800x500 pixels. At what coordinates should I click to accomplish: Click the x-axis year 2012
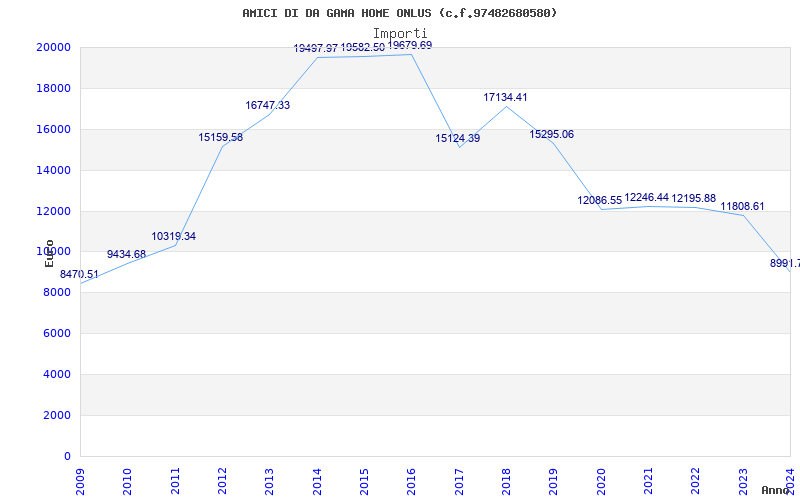point(222,481)
